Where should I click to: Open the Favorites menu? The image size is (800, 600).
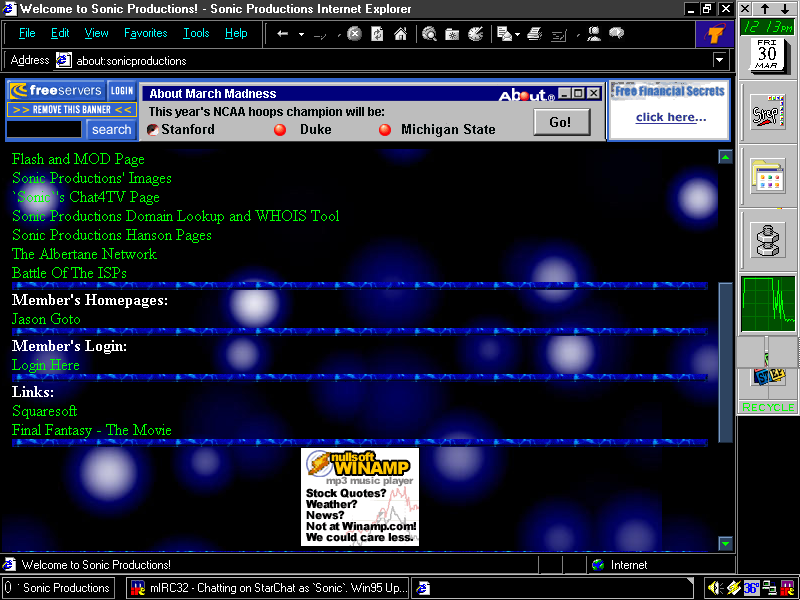(145, 33)
